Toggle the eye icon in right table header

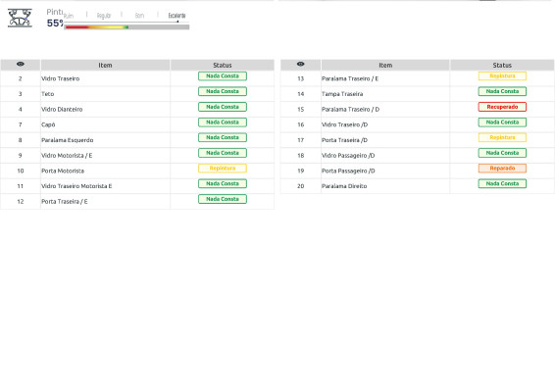[300, 64]
